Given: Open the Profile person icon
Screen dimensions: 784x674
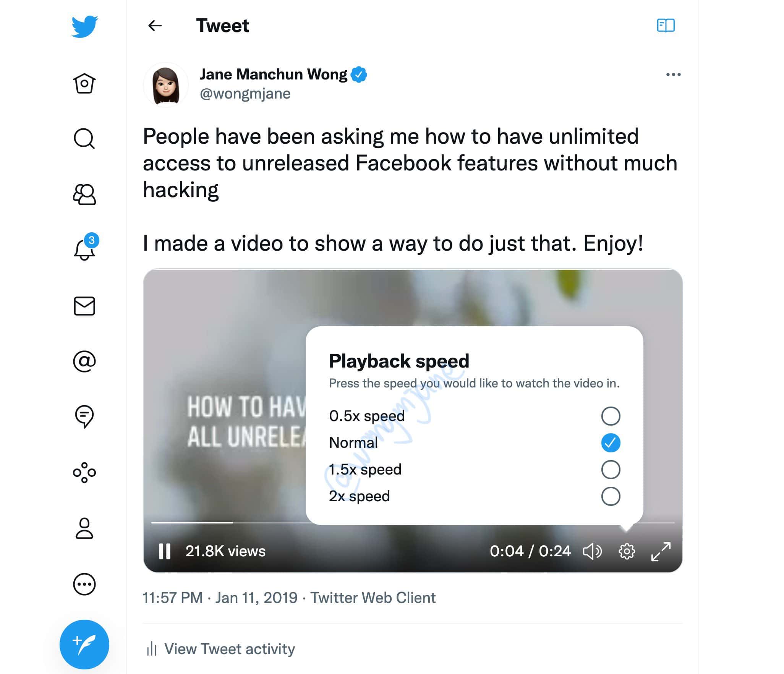Looking at the screenshot, I should pos(84,528).
